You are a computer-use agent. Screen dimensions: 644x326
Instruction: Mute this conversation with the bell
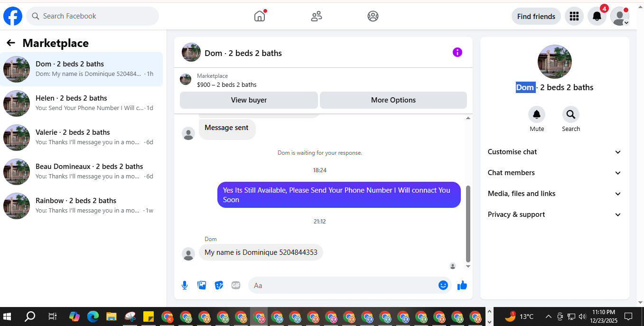(x=537, y=114)
